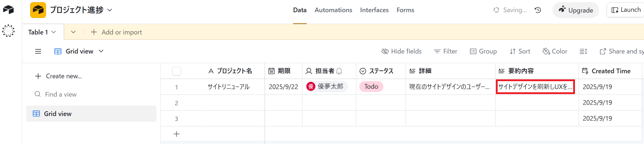Open the Color options for records

coord(555,51)
